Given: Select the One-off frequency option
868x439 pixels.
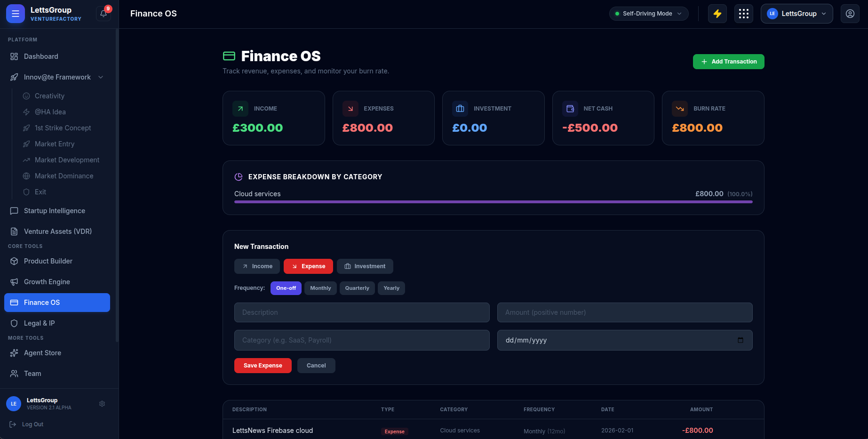Looking at the screenshot, I should (x=286, y=288).
